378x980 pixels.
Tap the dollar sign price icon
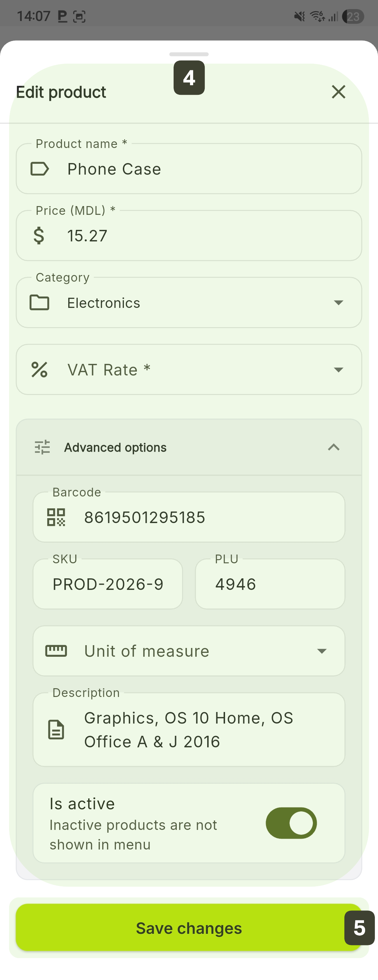(39, 235)
